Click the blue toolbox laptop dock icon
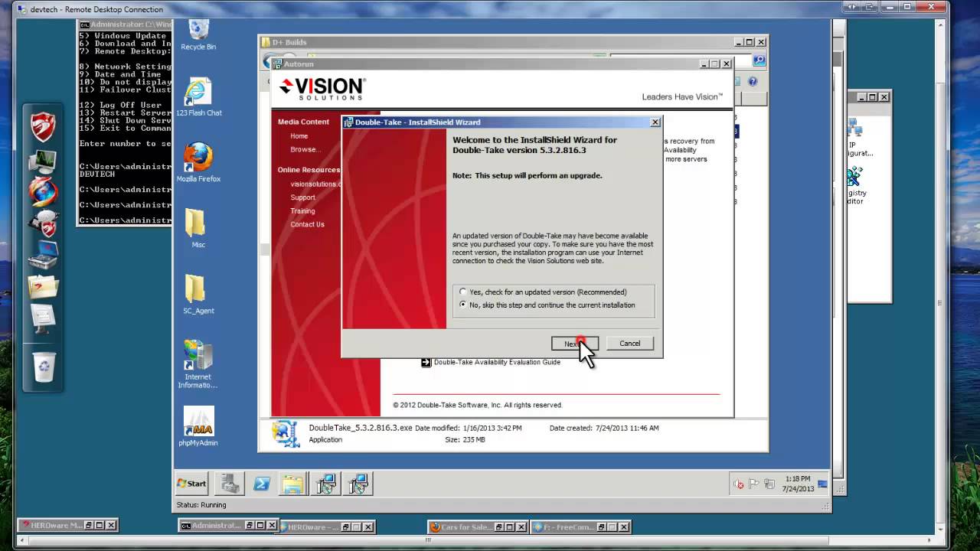 pyautogui.click(x=43, y=254)
